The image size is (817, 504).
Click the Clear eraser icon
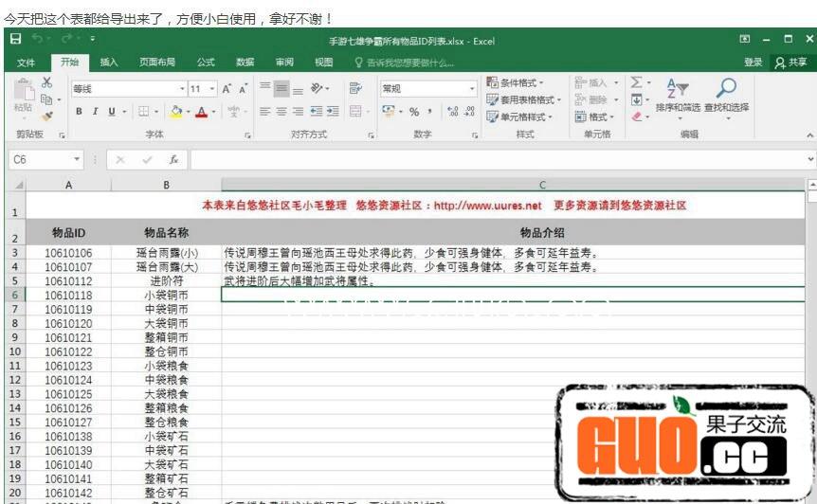(636, 117)
